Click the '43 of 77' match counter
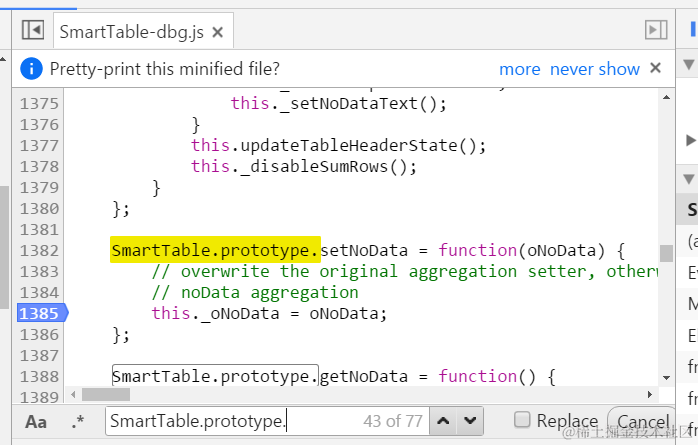Screen dimensions: 698x445 [x=393, y=421]
